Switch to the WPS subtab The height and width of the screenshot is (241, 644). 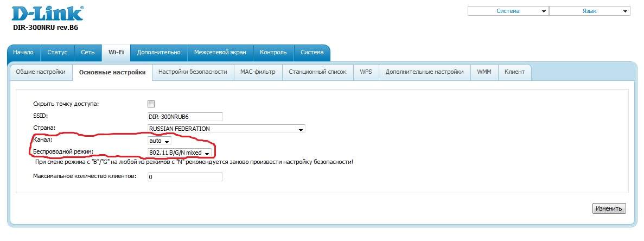coord(366,72)
